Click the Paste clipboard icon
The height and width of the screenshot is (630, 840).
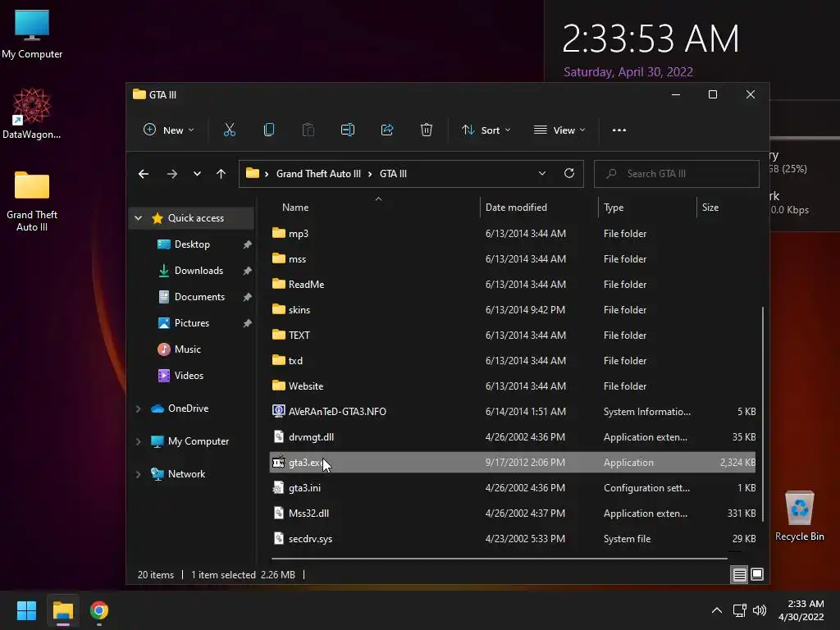pos(308,130)
